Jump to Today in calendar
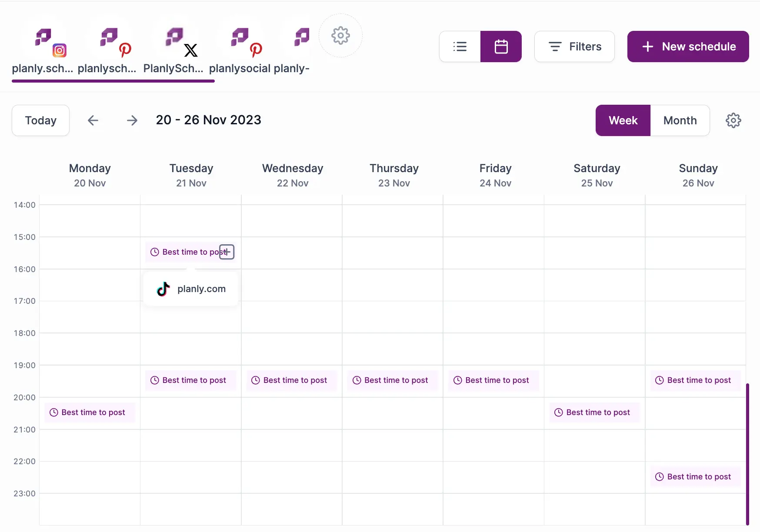Image resolution: width=760 pixels, height=532 pixels. pyautogui.click(x=41, y=120)
